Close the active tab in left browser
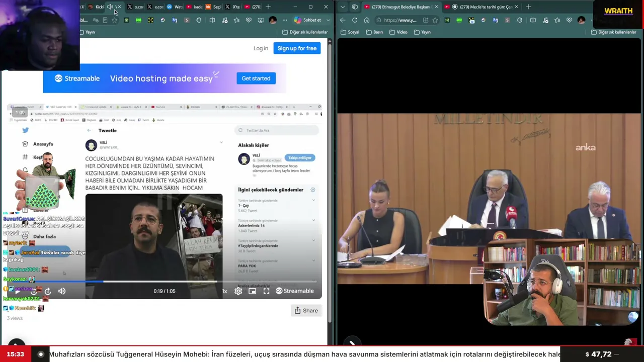 point(119,7)
